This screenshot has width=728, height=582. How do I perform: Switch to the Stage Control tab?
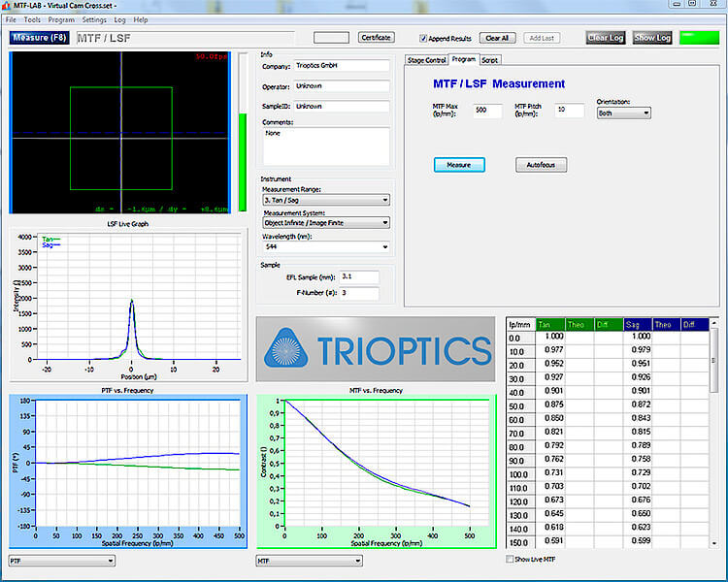coord(427,60)
